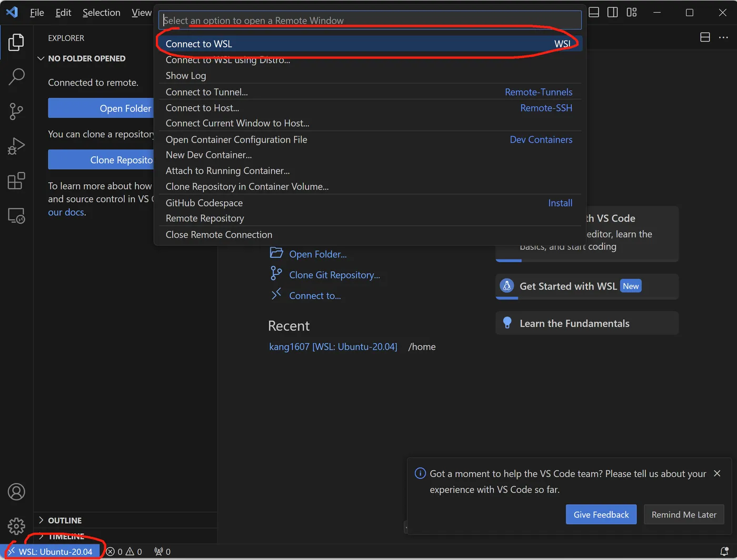Click the WSL: Ubuntu-20.04 remote indicator
The width and height of the screenshot is (737, 560).
[x=51, y=552]
